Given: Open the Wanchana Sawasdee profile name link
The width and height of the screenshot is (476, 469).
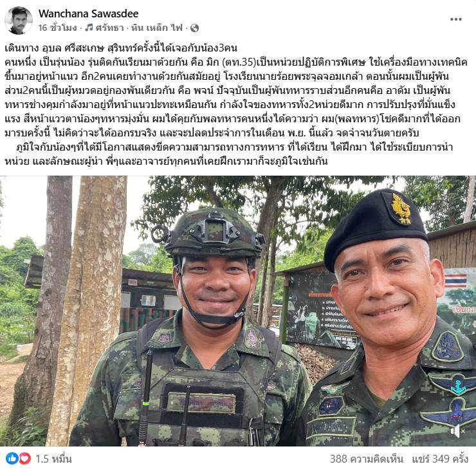Looking at the screenshot, I should pyautogui.click(x=88, y=14).
